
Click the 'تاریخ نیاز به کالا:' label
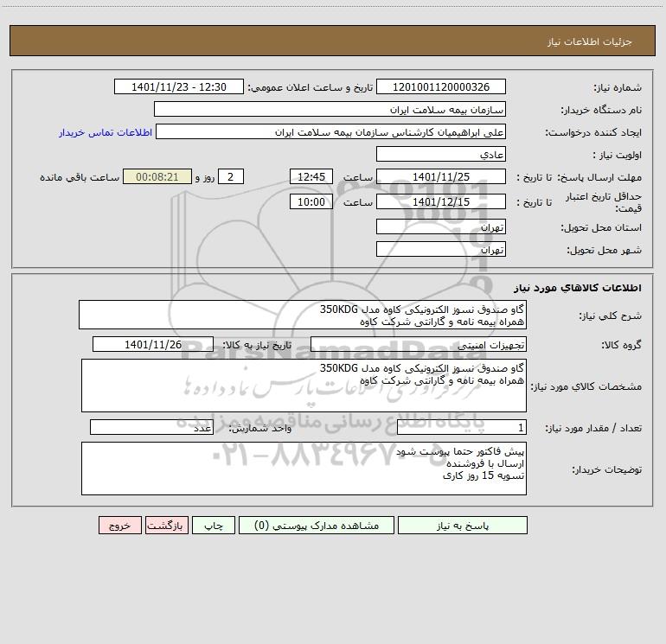coord(258,345)
